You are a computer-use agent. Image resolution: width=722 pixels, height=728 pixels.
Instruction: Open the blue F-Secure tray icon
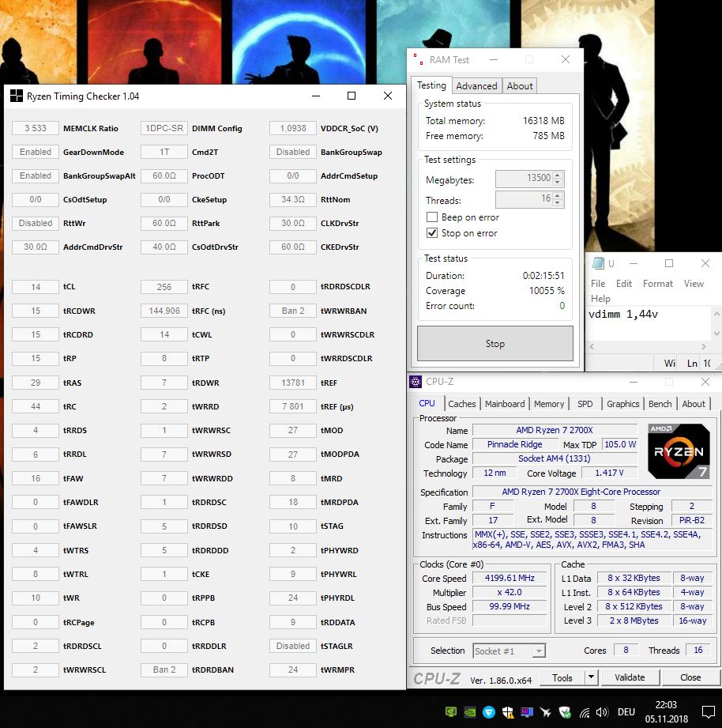pos(489,711)
